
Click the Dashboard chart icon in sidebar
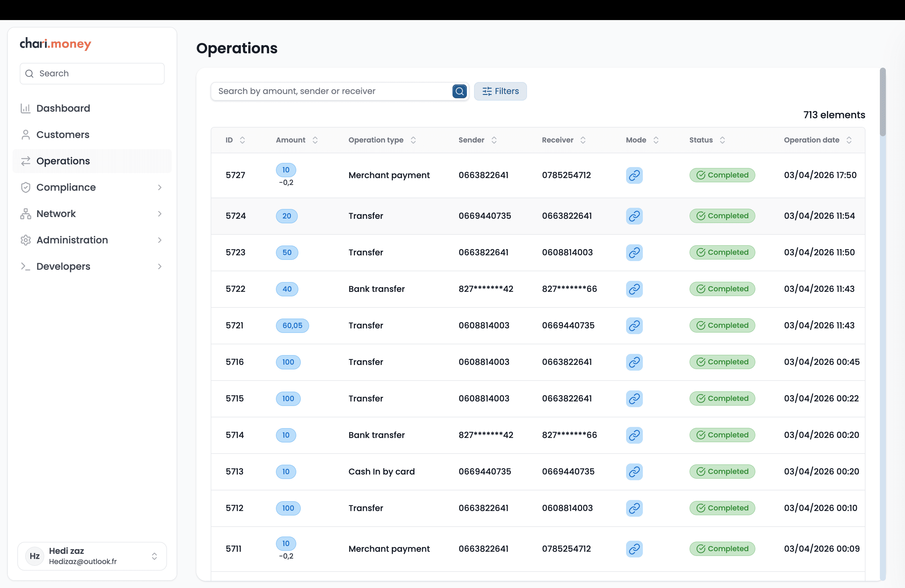click(x=25, y=108)
